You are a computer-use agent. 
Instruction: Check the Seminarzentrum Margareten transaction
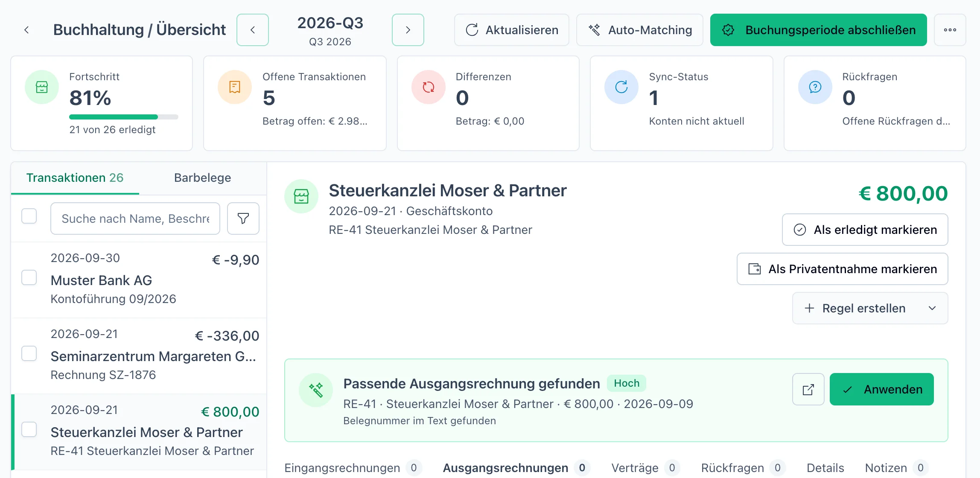29,353
